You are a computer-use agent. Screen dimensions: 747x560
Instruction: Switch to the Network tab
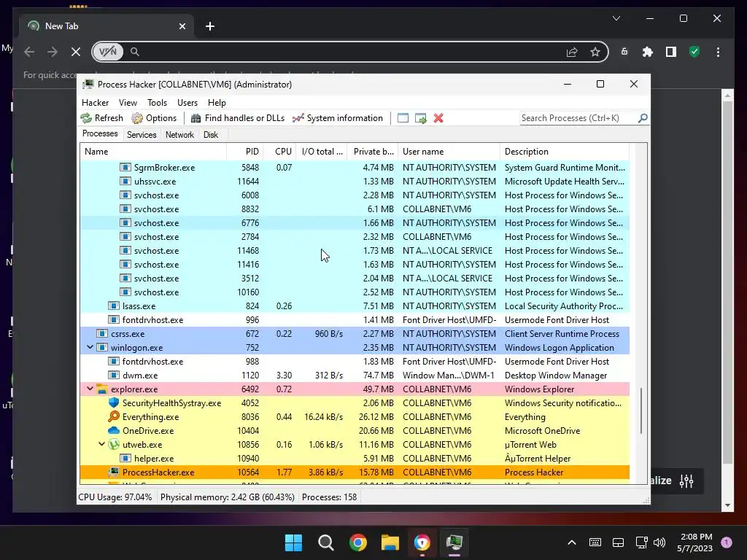click(179, 135)
